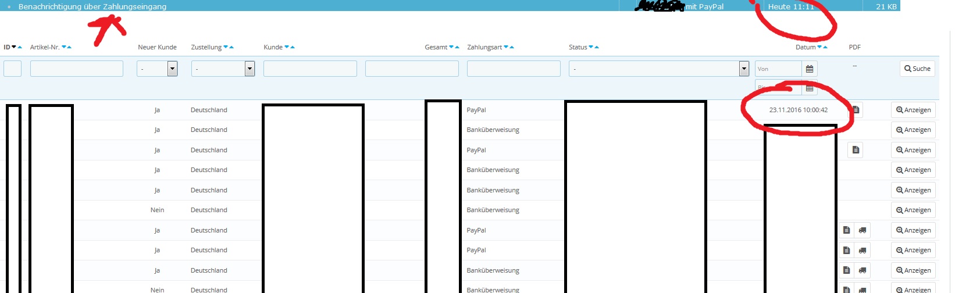The image size is (980, 293).
Task: Click the Artikel-Nr. column header
Action: tap(45, 47)
